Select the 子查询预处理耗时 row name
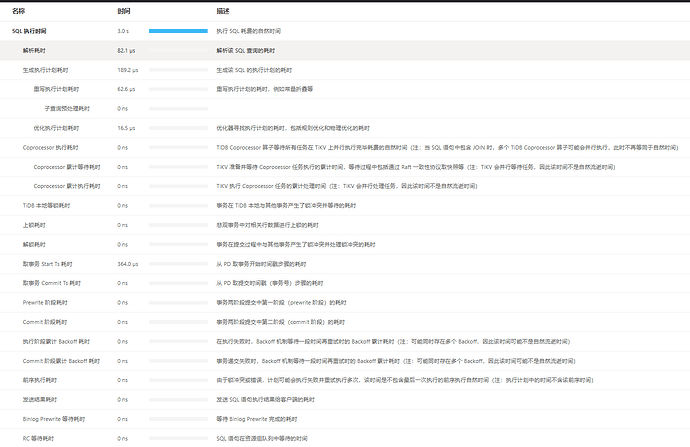The width and height of the screenshot is (690, 447). 67,108
